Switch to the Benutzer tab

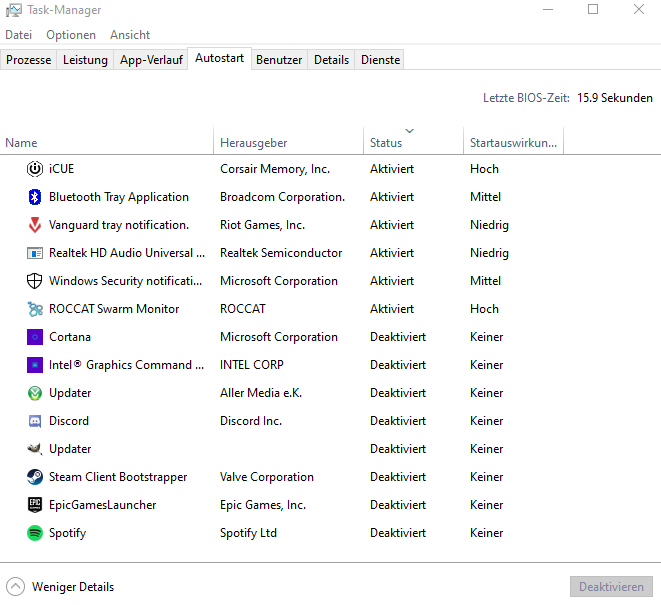coord(279,59)
